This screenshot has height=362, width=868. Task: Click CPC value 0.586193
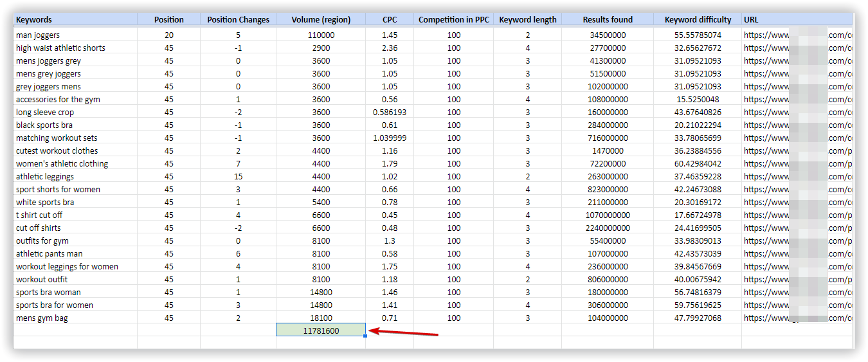click(x=390, y=112)
